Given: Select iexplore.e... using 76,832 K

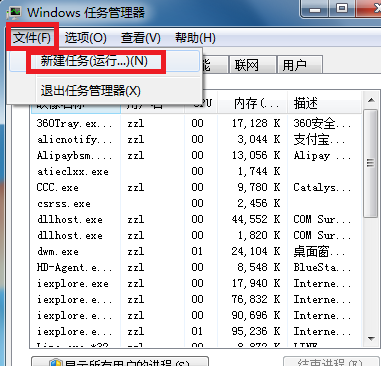Looking at the screenshot, I should [196, 299].
